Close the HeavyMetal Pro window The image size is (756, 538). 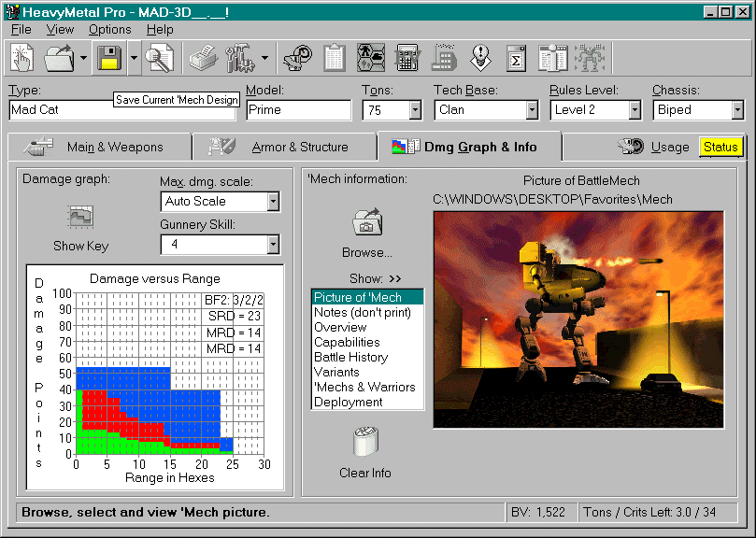click(x=743, y=12)
